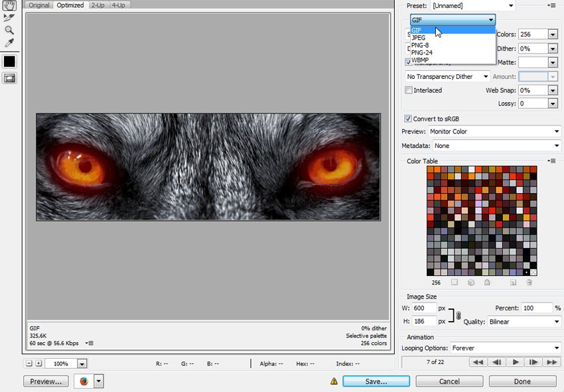Image resolution: width=564 pixels, height=392 pixels.
Task: Toggle the Transparency checkbox
Action: tap(408, 62)
